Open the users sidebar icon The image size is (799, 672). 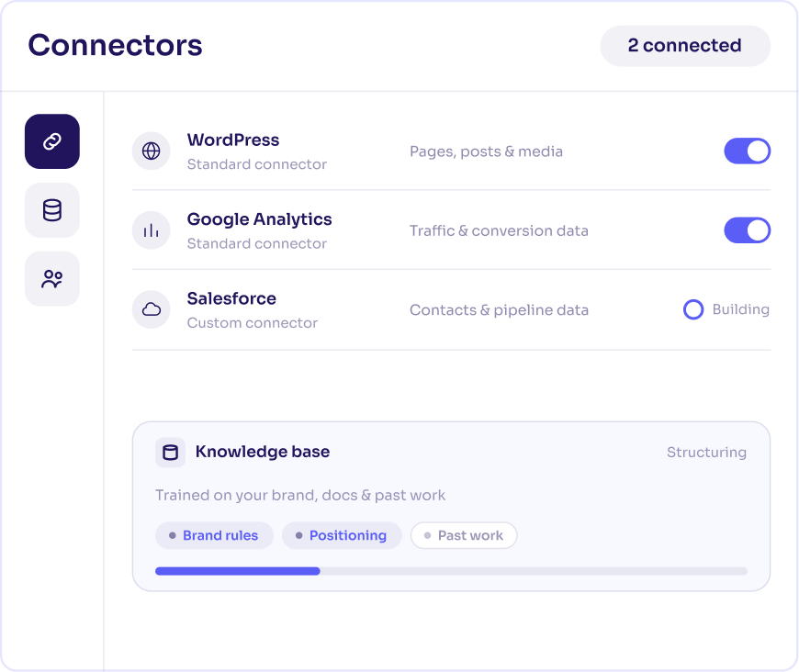tap(52, 279)
